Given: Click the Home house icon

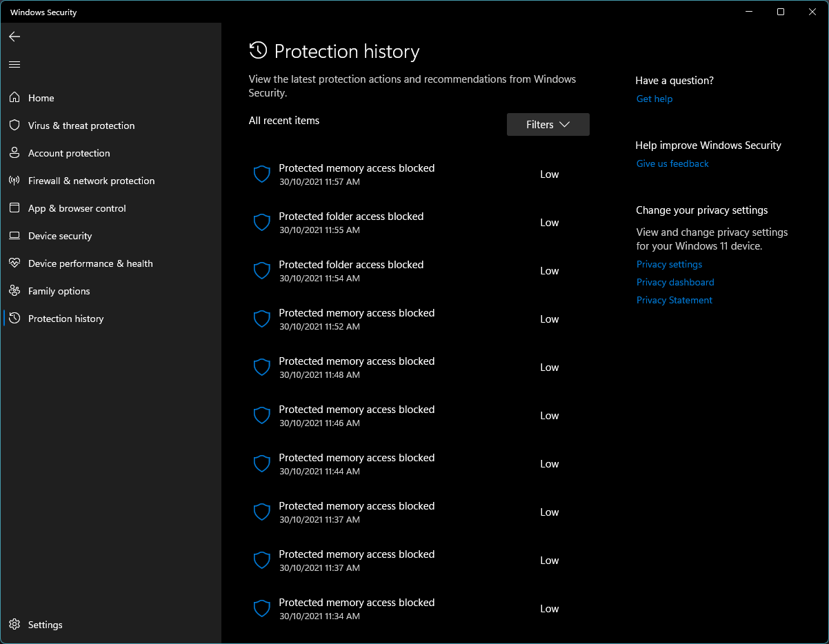Looking at the screenshot, I should click(x=14, y=98).
